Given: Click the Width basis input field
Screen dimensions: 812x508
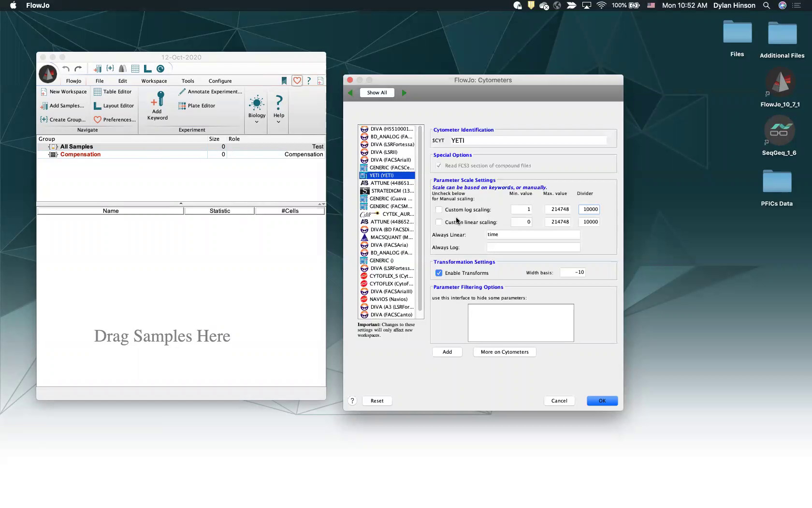Looking at the screenshot, I should click(573, 273).
